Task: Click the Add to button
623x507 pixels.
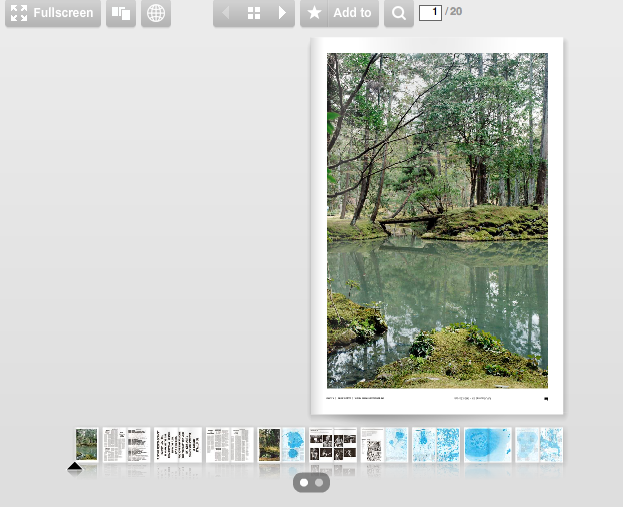Action: (352, 13)
